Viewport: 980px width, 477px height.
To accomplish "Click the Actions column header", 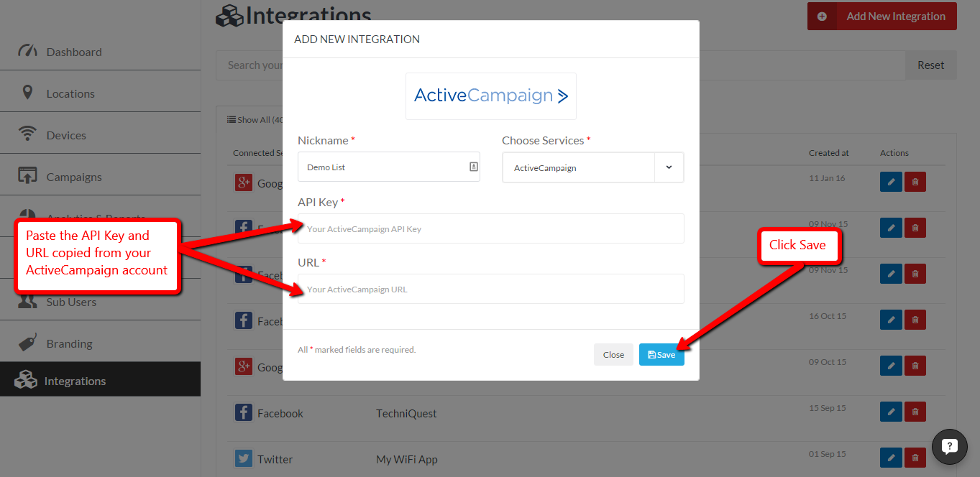I will click(894, 153).
